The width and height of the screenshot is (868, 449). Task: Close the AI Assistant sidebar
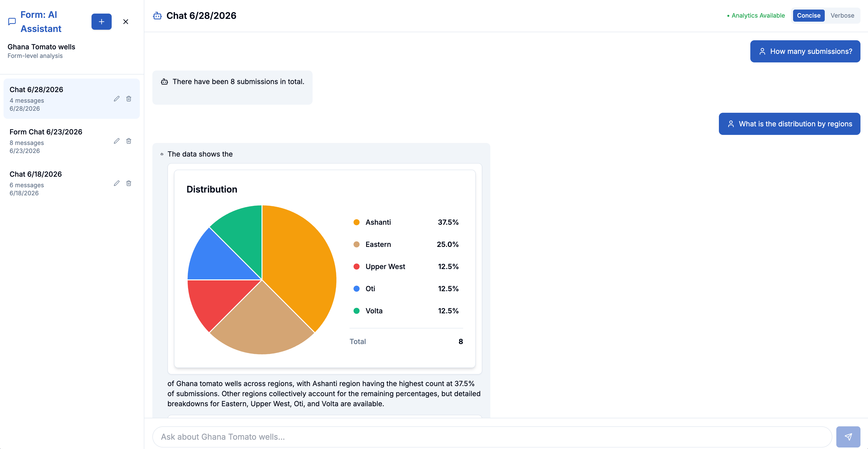tap(126, 22)
